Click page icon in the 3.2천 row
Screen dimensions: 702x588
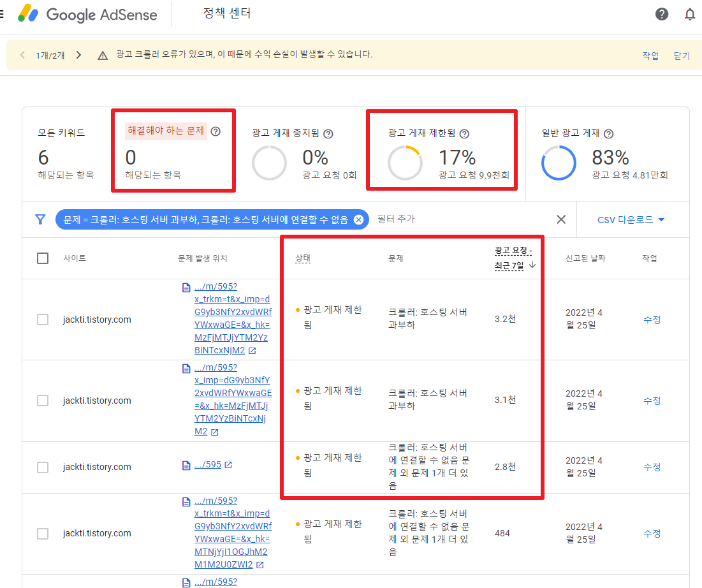tap(186, 288)
